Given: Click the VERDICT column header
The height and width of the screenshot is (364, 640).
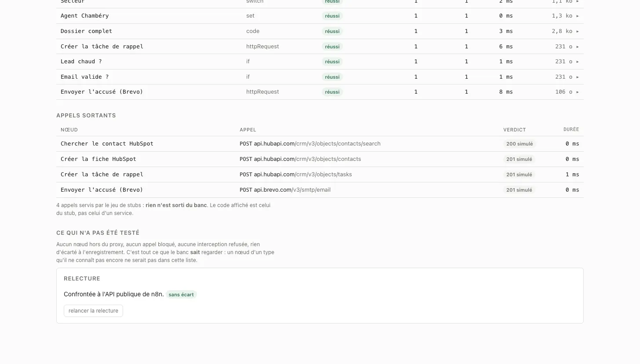Looking at the screenshot, I should [514, 130].
